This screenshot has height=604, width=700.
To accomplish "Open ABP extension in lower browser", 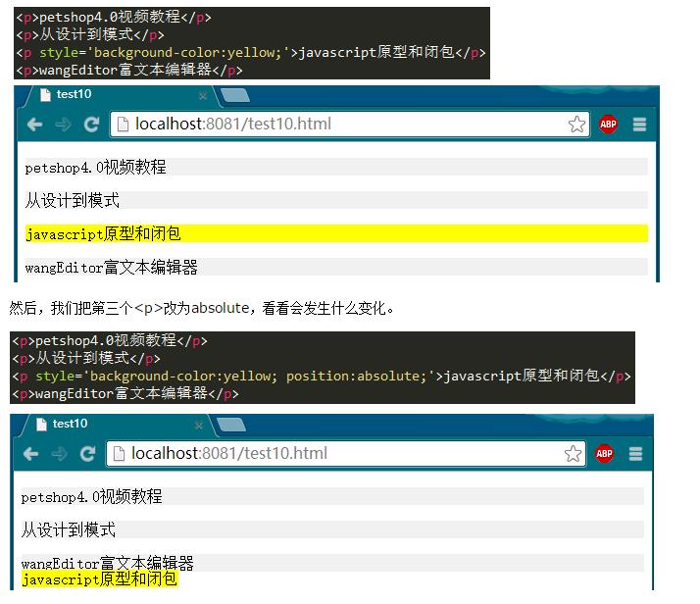I will pos(604,454).
